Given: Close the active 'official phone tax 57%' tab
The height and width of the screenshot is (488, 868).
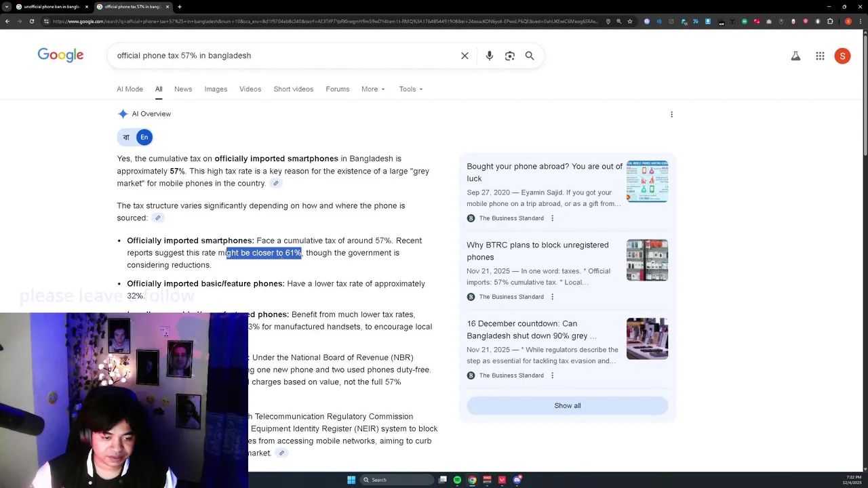Looking at the screenshot, I should [166, 7].
